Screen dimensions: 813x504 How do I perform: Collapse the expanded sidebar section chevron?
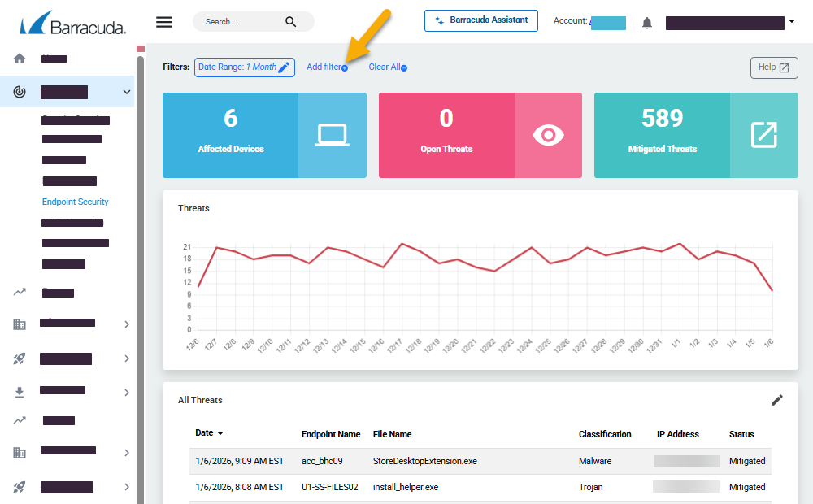pos(126,92)
